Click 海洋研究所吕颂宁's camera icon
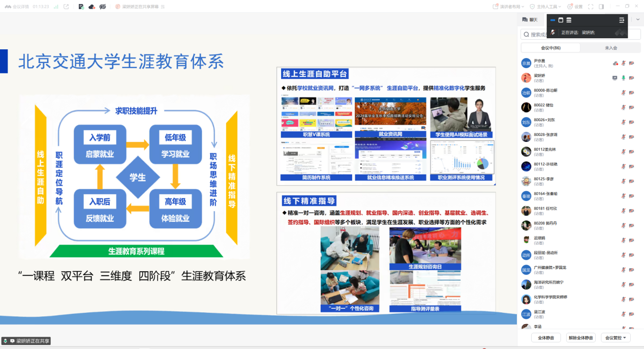This screenshot has height=349, width=644. coord(632,284)
